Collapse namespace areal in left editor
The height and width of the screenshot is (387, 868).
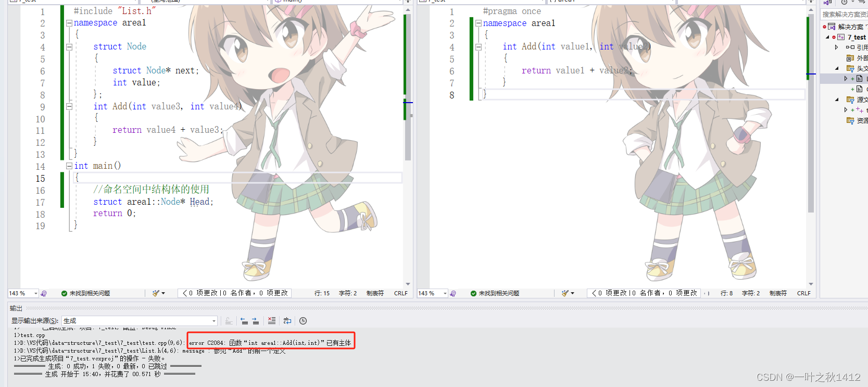pos(69,23)
